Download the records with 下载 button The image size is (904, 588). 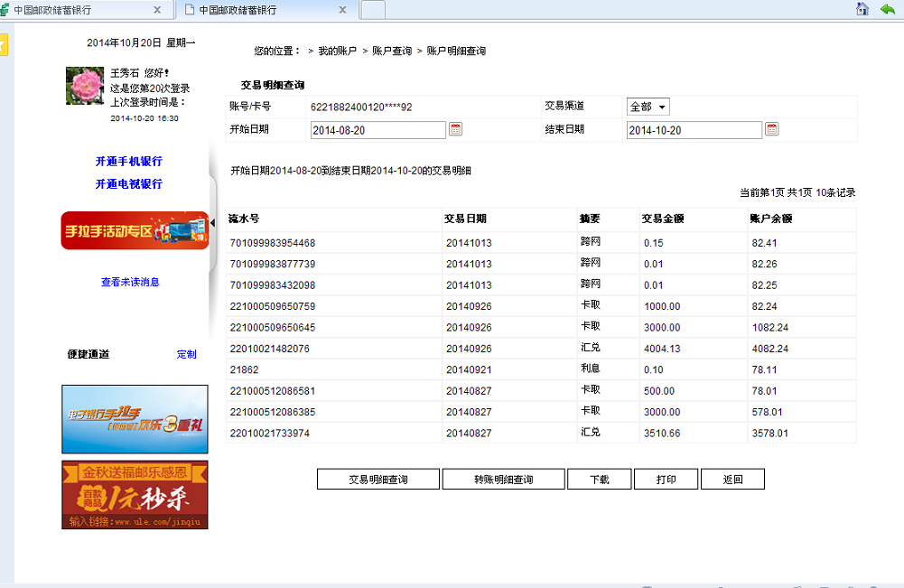pos(600,480)
